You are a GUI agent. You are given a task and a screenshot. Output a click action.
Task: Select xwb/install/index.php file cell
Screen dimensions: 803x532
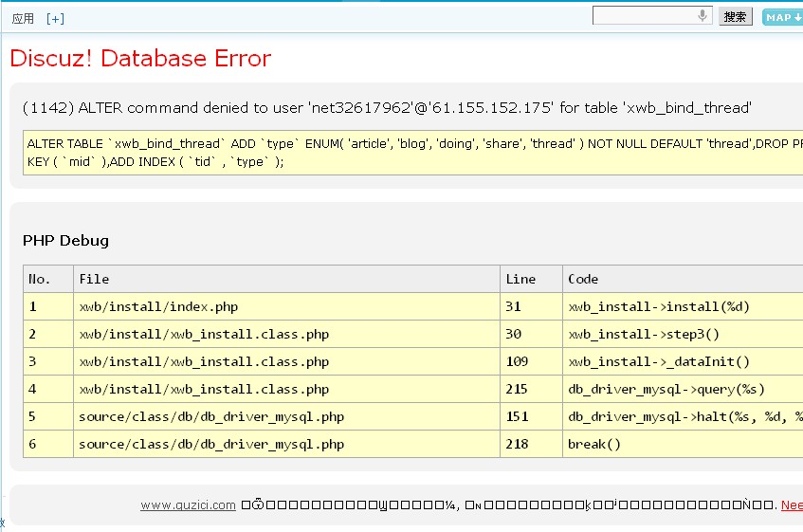click(286, 306)
